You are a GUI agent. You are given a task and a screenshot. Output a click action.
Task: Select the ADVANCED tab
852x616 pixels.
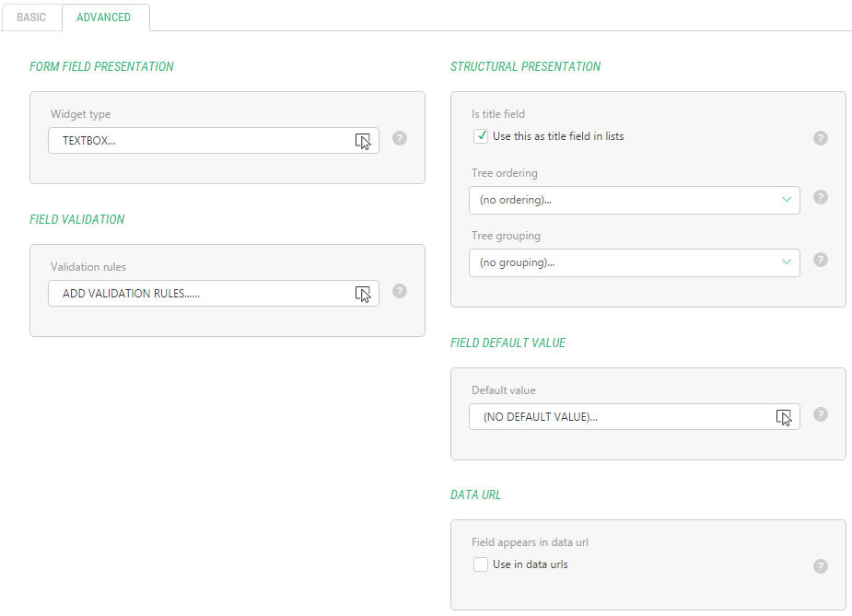[x=104, y=17]
